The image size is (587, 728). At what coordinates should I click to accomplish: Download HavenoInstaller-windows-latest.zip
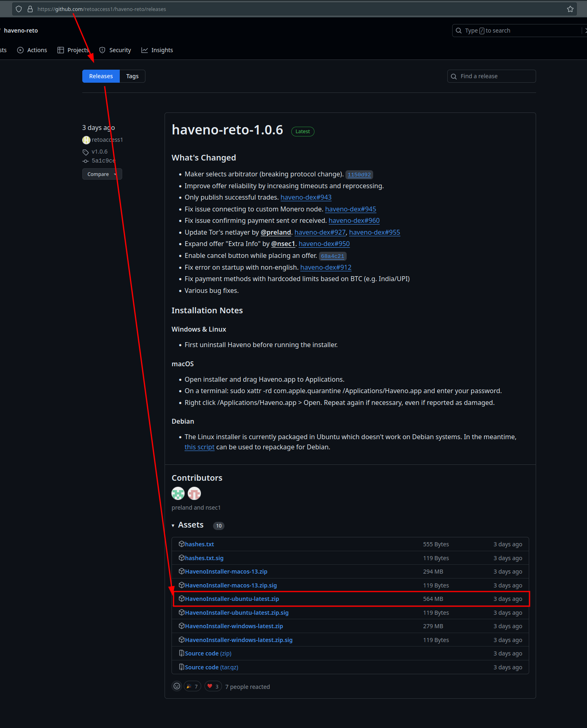coord(234,626)
